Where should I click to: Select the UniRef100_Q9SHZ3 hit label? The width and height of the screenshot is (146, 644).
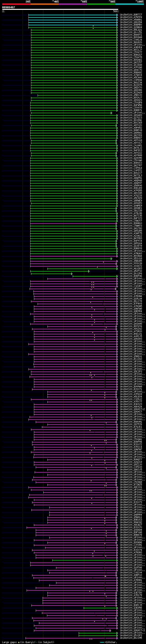click(x=131, y=100)
